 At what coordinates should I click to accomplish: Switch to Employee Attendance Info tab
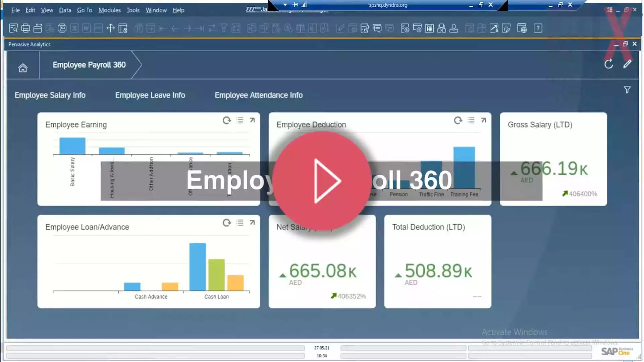259,95
